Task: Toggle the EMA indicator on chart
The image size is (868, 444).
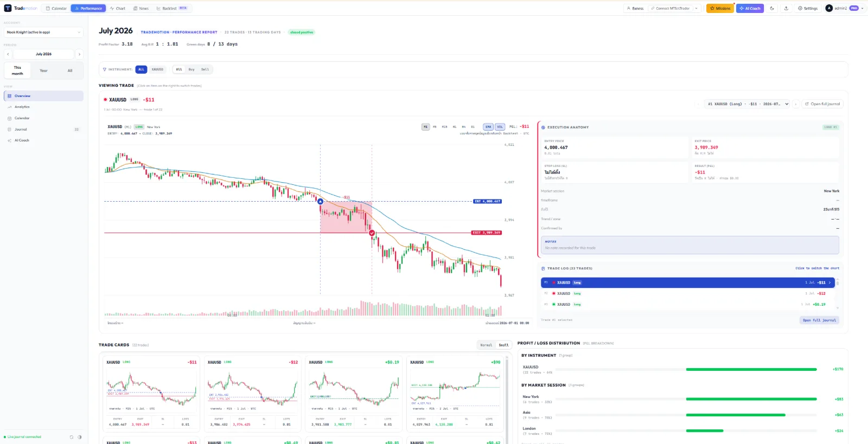Action: click(488, 127)
